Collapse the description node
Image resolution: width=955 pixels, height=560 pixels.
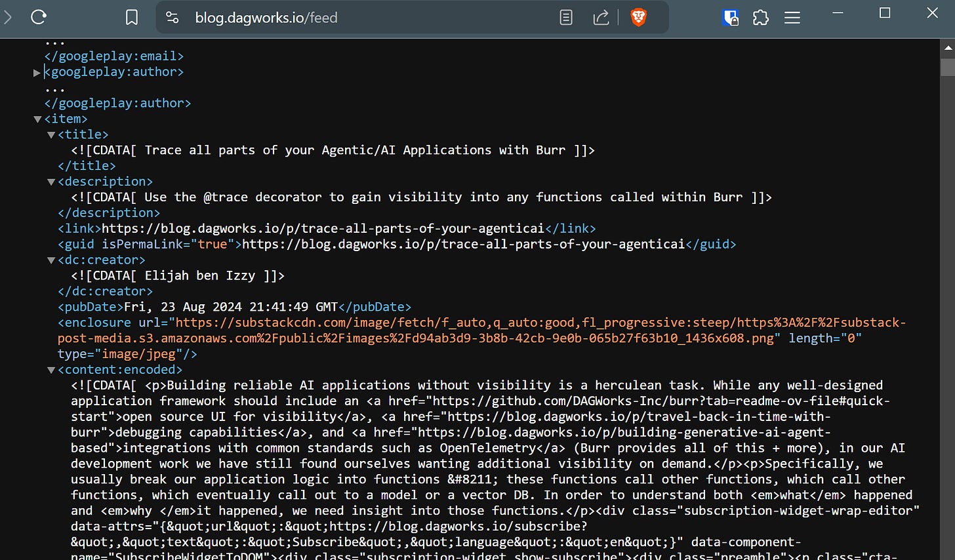pos(51,182)
